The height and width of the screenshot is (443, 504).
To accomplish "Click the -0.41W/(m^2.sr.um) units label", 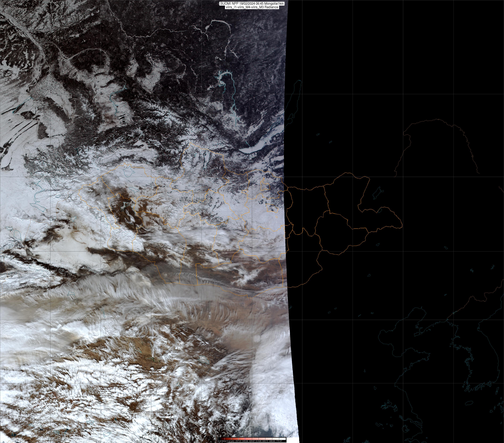I will point(226,441).
